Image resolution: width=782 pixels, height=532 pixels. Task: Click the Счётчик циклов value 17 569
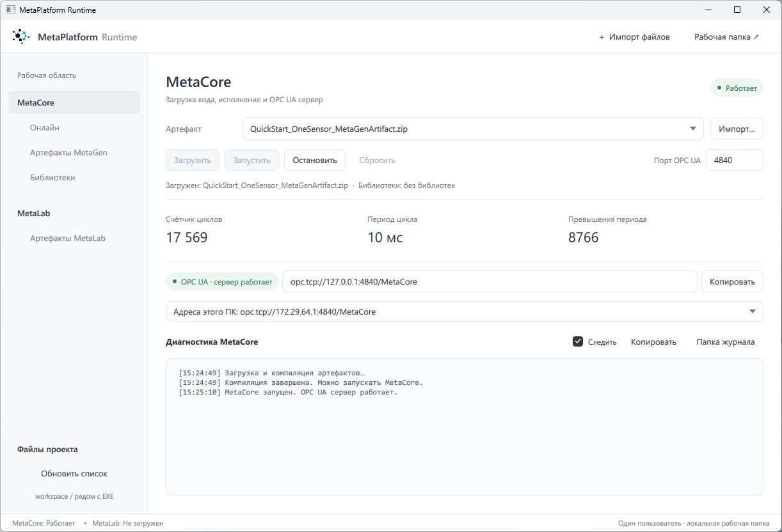(x=187, y=237)
